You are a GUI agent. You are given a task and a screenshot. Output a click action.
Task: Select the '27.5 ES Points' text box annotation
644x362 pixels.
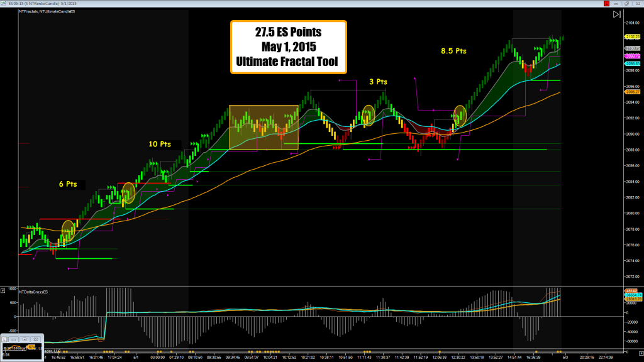pos(288,47)
